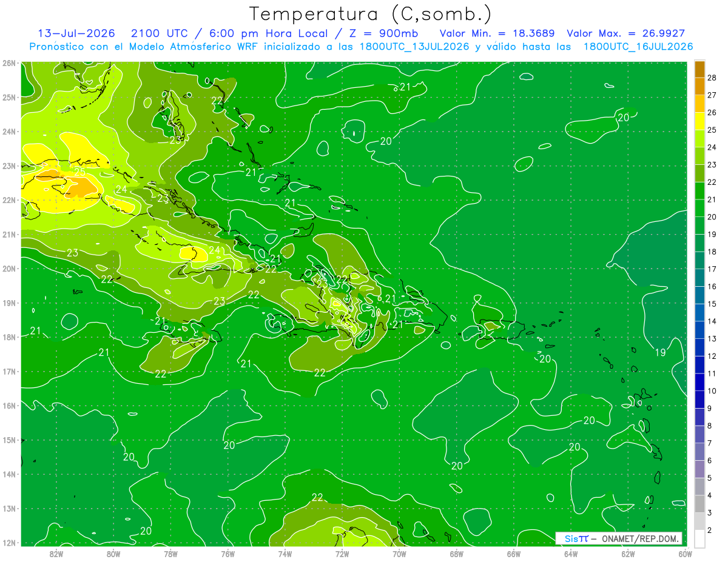
Task: Click the 62W longitude axis label
Action: (x=627, y=554)
